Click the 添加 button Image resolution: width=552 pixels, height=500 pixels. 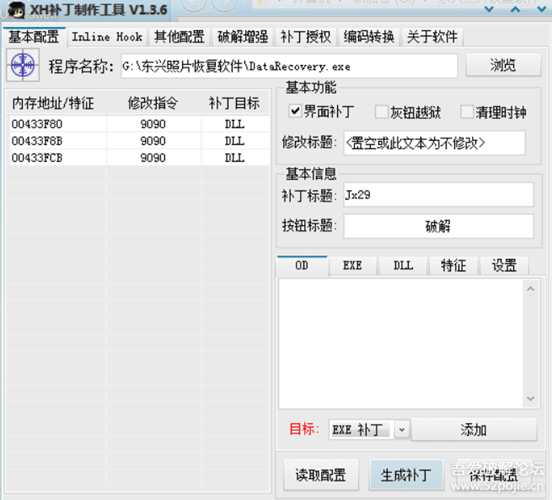point(474,430)
